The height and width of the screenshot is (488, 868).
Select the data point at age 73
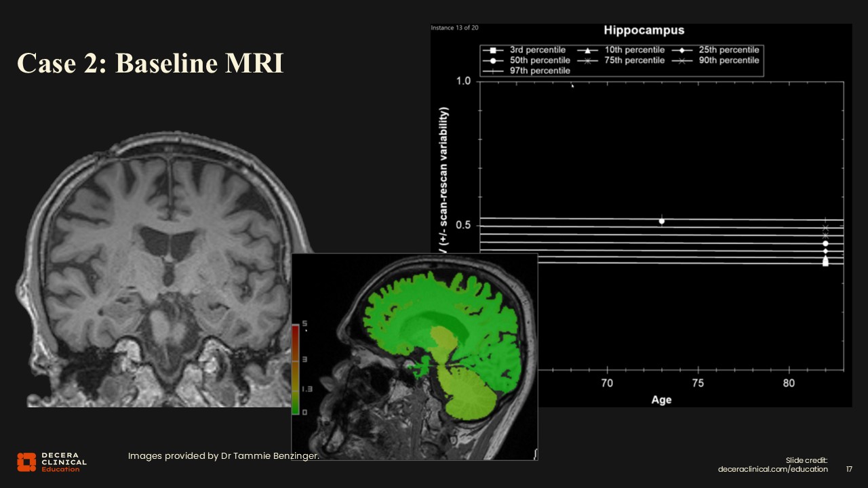pos(662,220)
